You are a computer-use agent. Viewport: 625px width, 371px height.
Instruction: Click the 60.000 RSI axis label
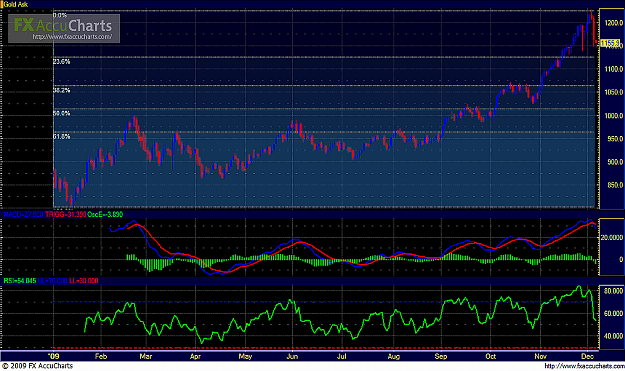[613, 314]
